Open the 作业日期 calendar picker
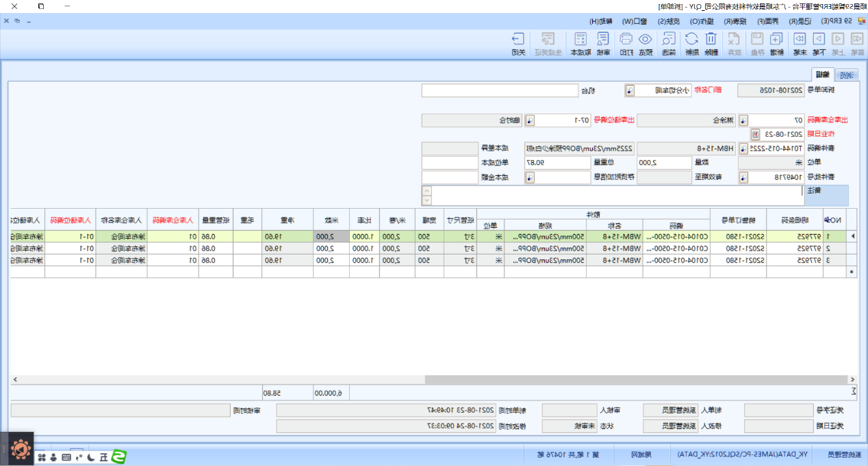868x466 pixels. [755, 134]
